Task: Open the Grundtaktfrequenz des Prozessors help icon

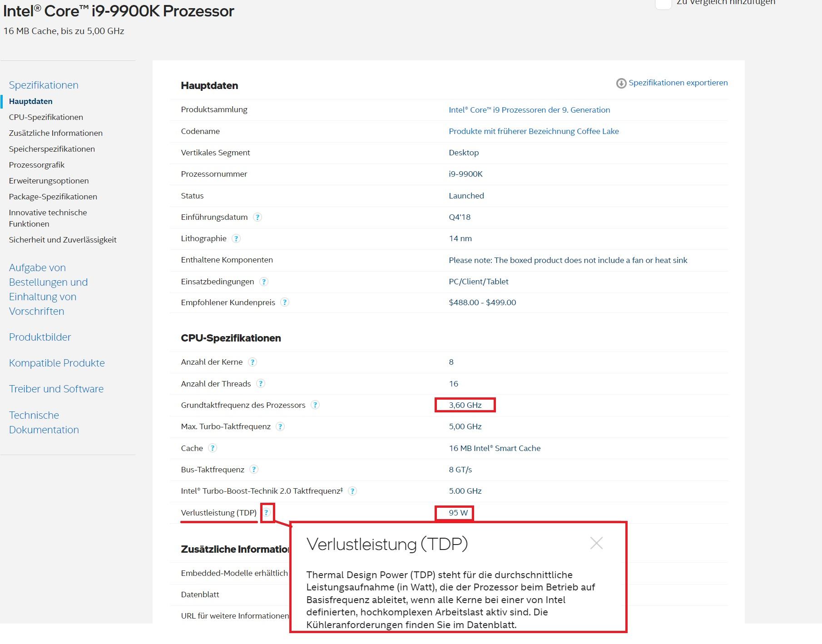Action: click(x=315, y=405)
